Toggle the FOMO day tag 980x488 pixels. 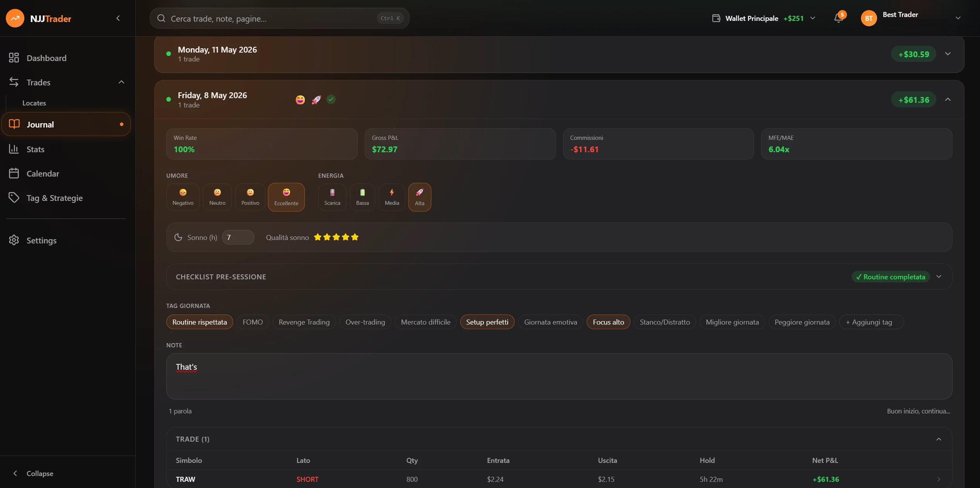click(253, 322)
